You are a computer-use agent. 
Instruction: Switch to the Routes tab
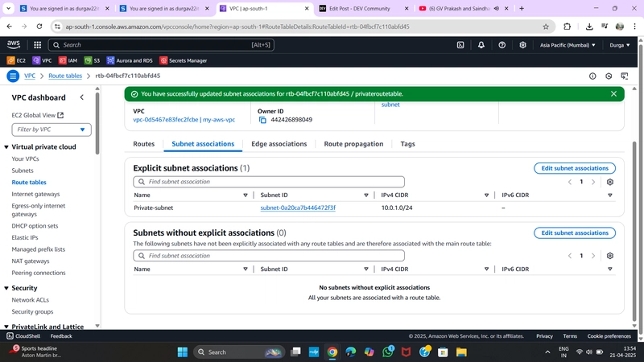[x=144, y=144]
